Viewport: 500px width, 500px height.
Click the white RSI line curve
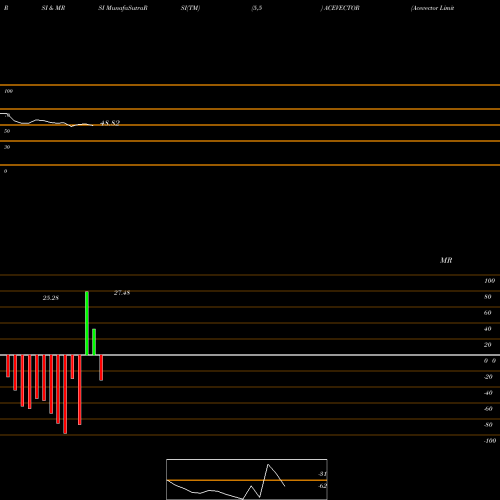tap(47, 121)
